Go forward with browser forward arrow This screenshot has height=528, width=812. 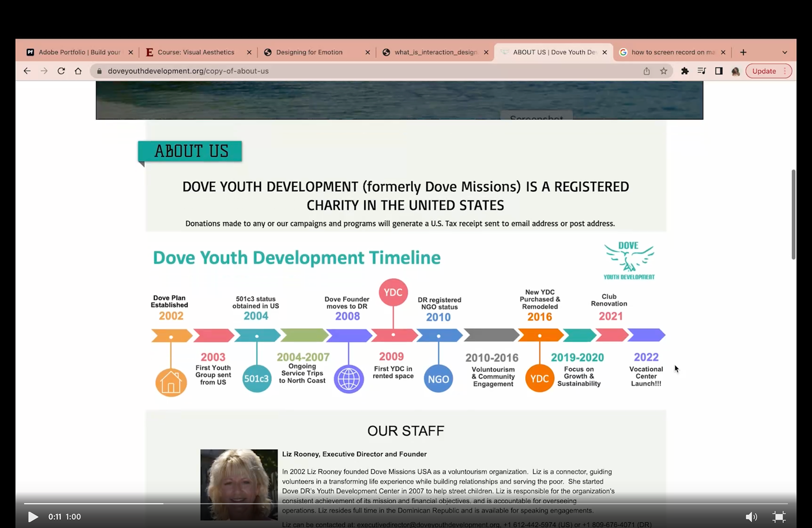(44, 71)
